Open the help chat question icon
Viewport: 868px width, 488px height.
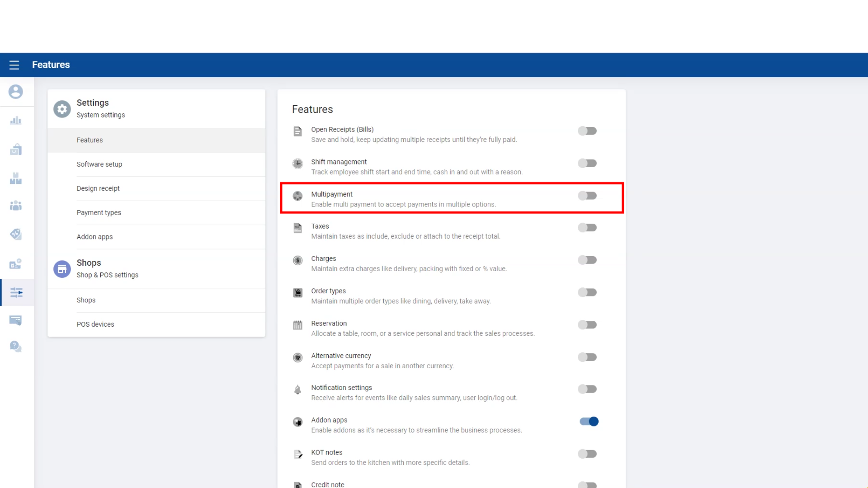pyautogui.click(x=15, y=347)
